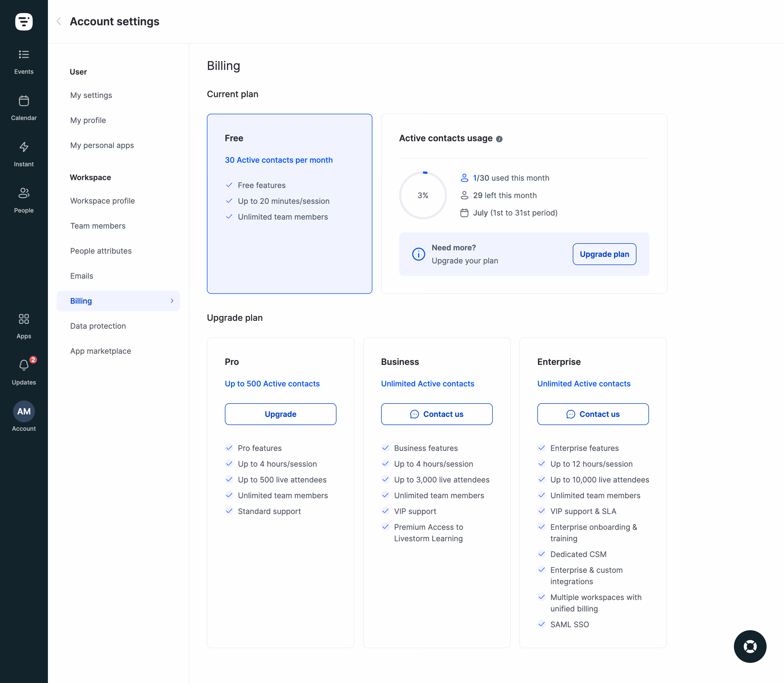Contact us about the Business plan
This screenshot has height=683, width=784.
point(437,414)
